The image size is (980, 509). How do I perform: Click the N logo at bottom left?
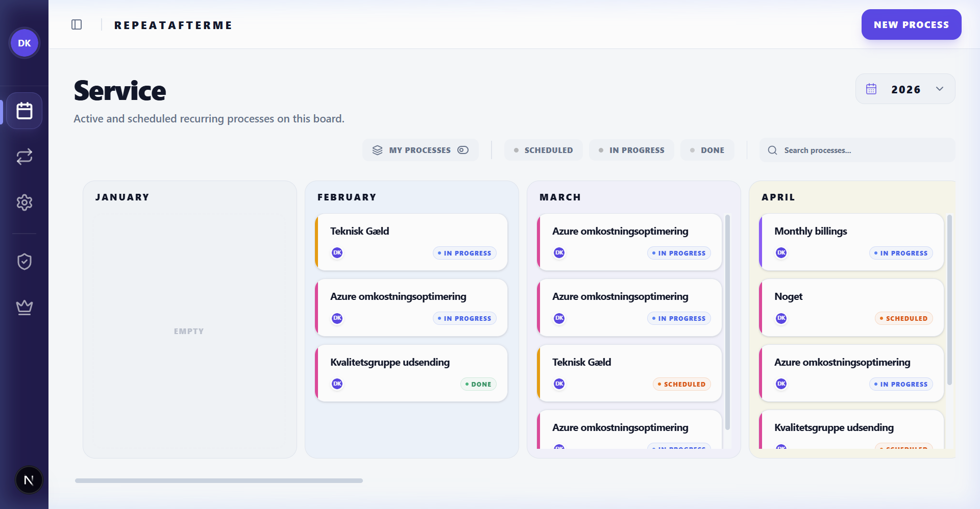tap(29, 480)
